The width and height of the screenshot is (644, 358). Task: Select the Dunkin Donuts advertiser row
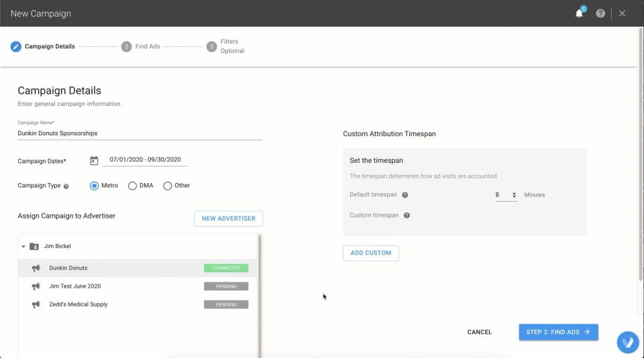pos(137,268)
